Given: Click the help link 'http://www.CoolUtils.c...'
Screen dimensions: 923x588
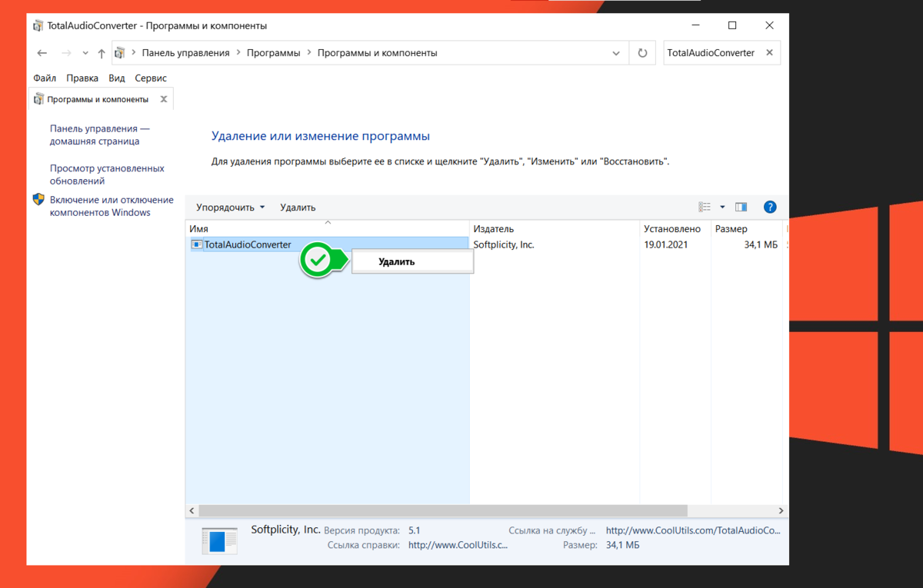Looking at the screenshot, I should (x=458, y=545).
